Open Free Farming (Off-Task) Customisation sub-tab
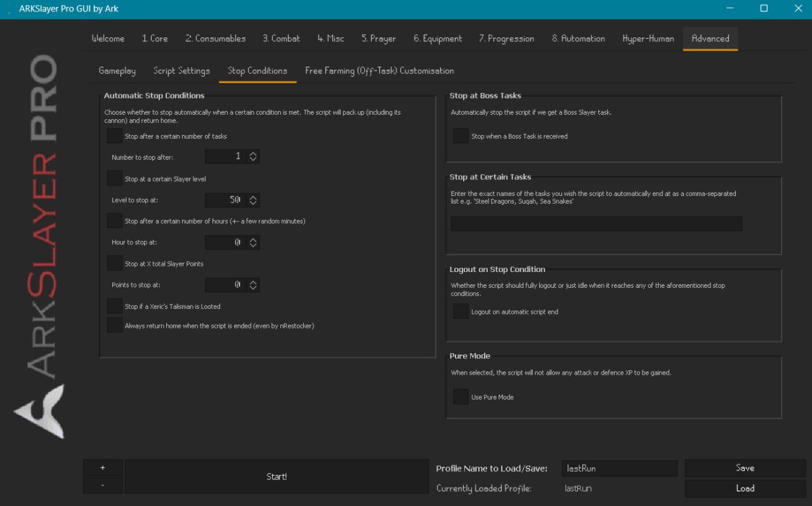This screenshot has height=506, width=812. (379, 71)
